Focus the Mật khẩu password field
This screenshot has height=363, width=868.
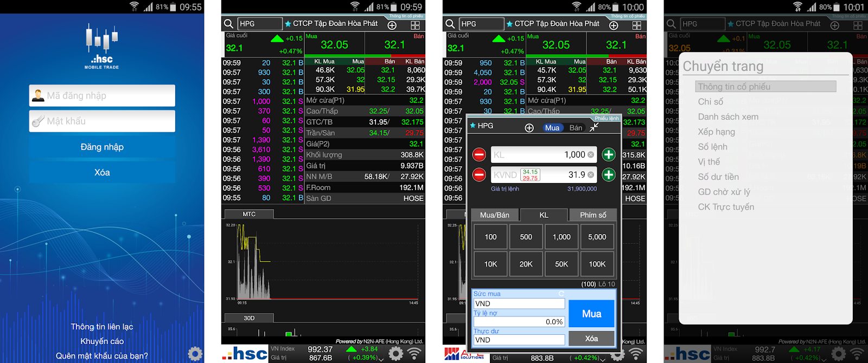tap(102, 121)
